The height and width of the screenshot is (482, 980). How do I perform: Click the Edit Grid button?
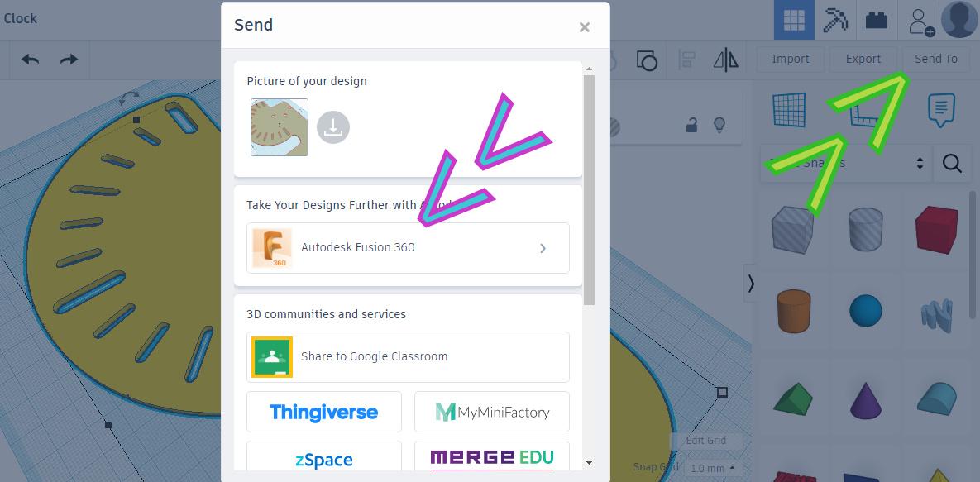pos(705,440)
